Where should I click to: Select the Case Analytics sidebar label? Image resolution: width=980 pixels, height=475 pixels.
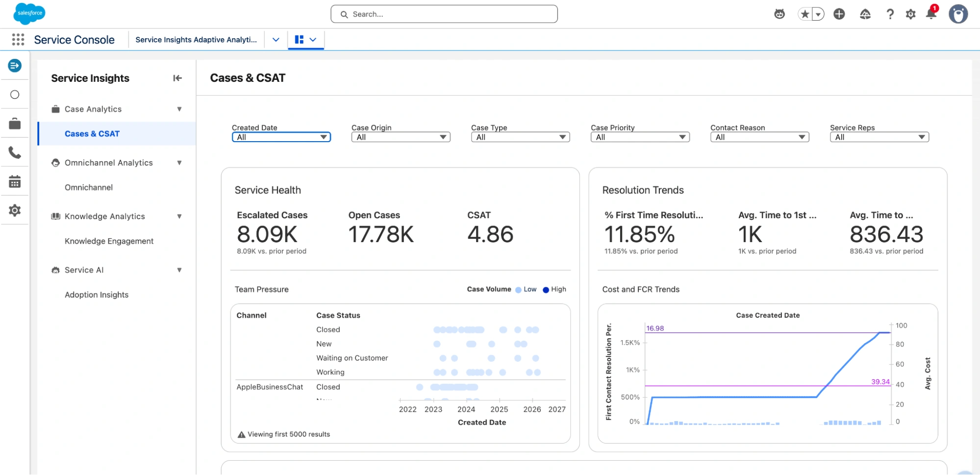pos(93,109)
